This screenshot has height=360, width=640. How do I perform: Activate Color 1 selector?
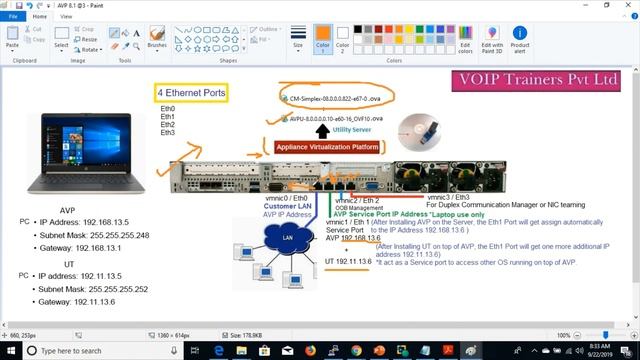tap(322, 40)
